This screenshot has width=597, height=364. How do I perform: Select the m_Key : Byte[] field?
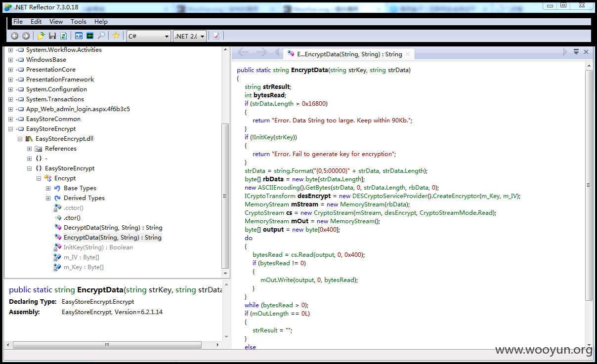[84, 267]
